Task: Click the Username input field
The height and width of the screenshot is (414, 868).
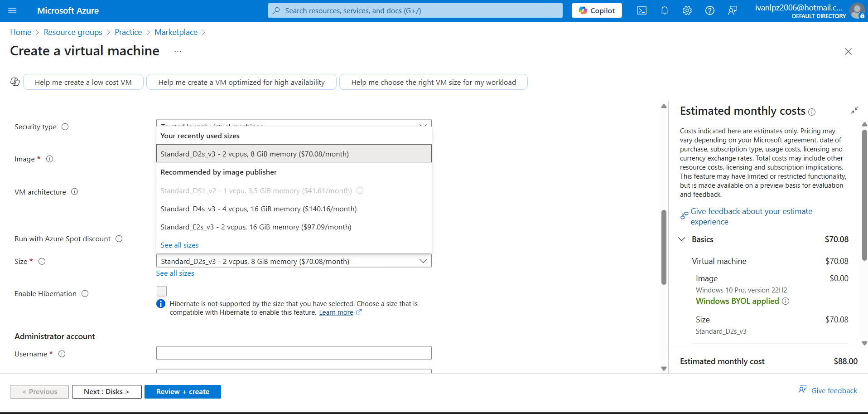Action: point(294,353)
